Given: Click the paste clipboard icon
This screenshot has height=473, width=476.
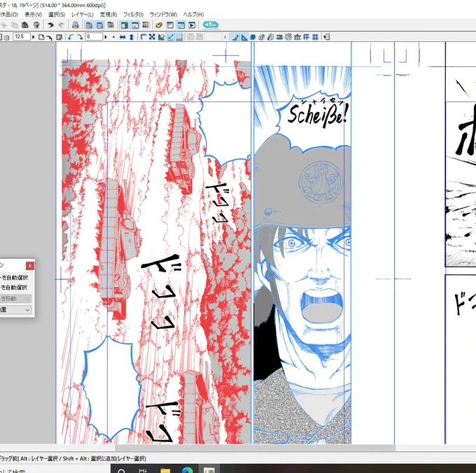Looking at the screenshot, I should click(25, 25).
